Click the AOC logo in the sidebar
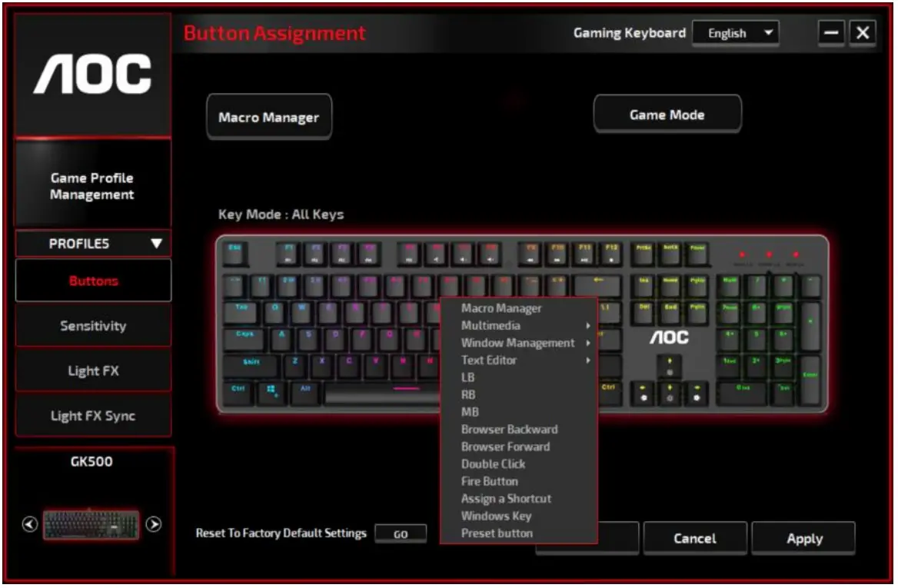The width and height of the screenshot is (898, 588). [x=91, y=73]
